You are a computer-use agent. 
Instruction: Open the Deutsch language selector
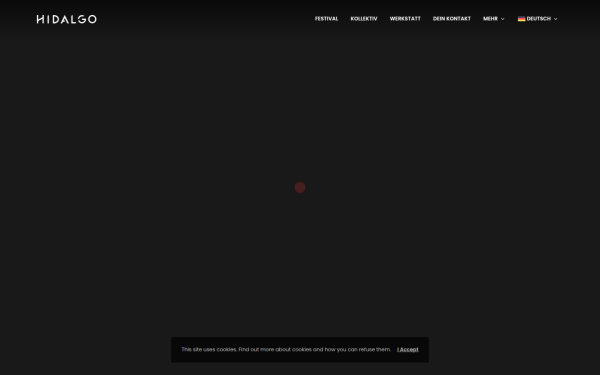pos(538,19)
